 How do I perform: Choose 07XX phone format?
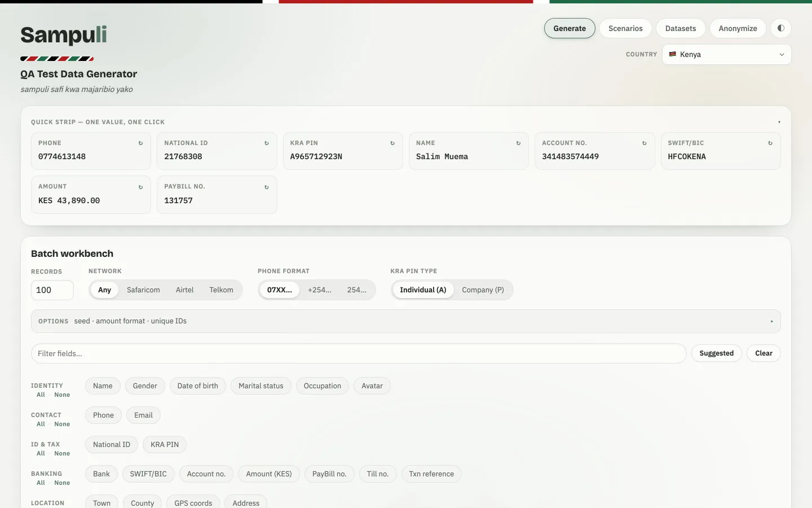coord(280,290)
